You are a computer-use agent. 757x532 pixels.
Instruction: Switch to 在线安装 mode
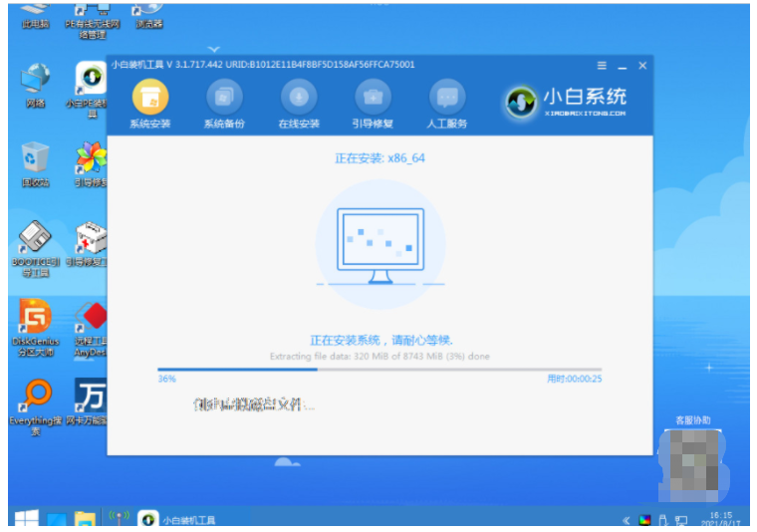click(299, 99)
